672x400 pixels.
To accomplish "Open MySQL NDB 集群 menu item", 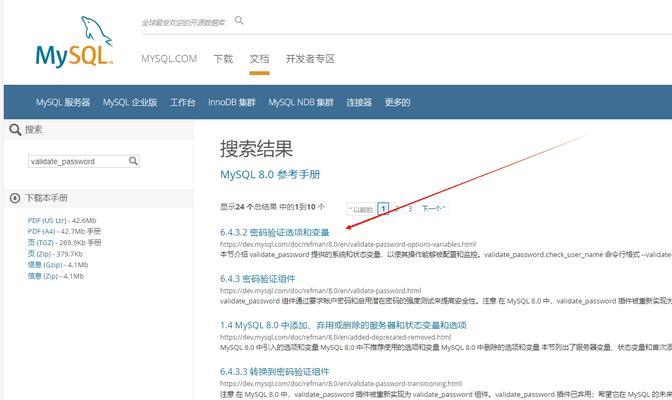I will 301,102.
